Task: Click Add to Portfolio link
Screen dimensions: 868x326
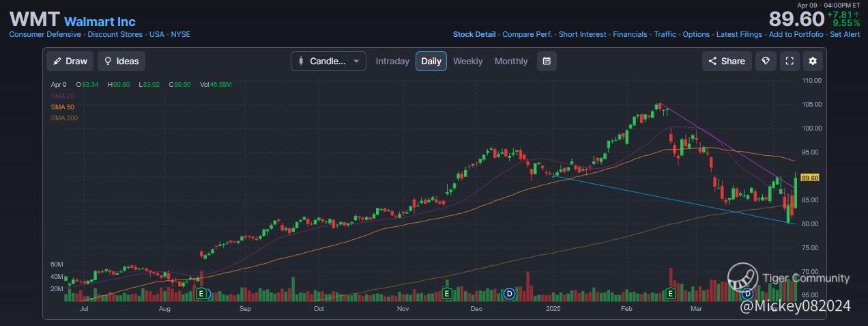Action: (x=796, y=34)
